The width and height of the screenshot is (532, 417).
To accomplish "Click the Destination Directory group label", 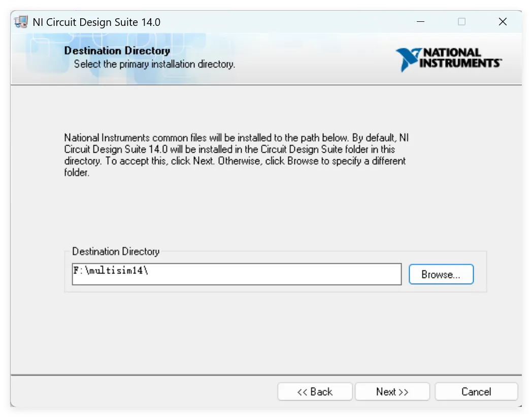I will [116, 252].
